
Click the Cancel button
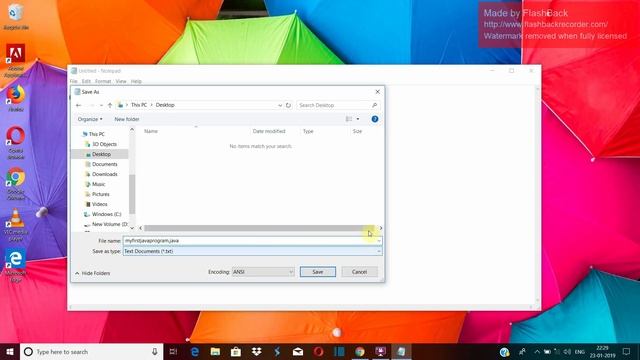pyautogui.click(x=359, y=272)
